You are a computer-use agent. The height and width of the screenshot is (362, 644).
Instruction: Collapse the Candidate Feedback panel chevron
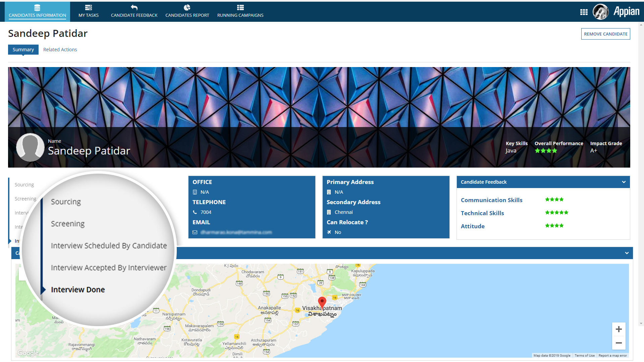click(624, 182)
